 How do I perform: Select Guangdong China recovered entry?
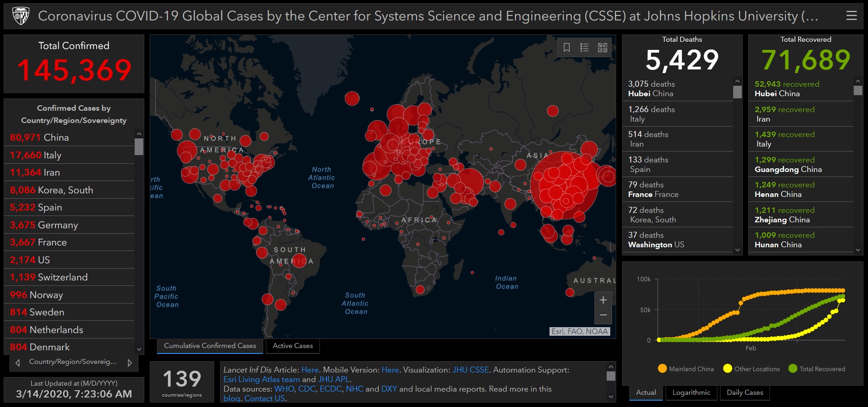[801, 164]
